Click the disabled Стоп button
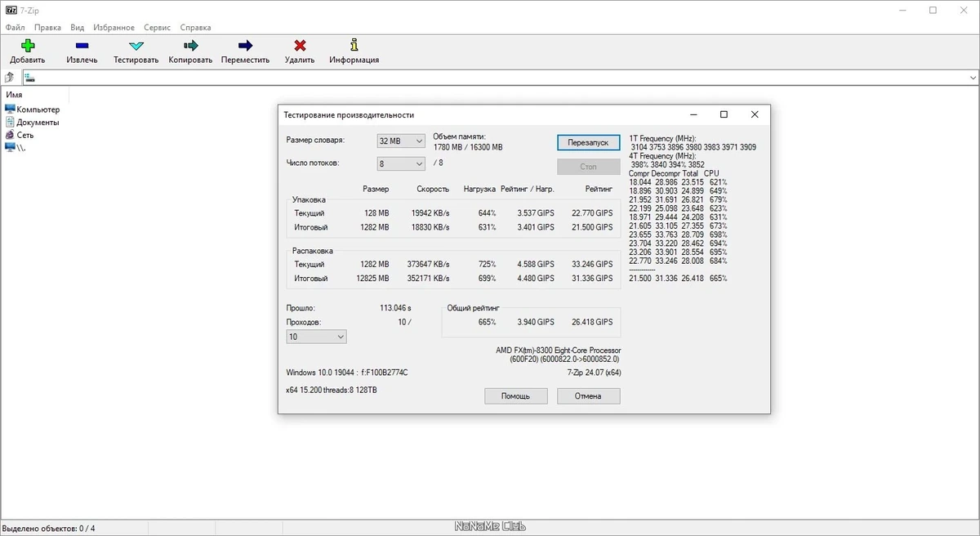 click(588, 167)
